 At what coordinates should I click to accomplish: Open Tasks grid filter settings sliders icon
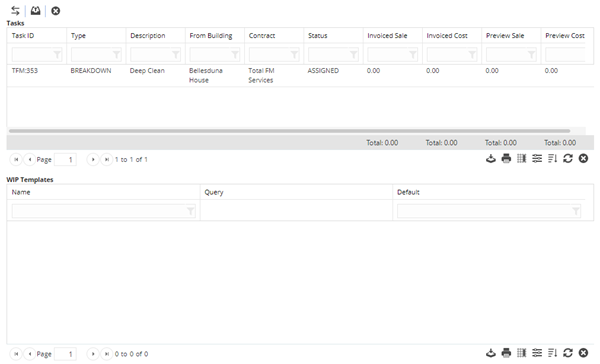(x=537, y=158)
